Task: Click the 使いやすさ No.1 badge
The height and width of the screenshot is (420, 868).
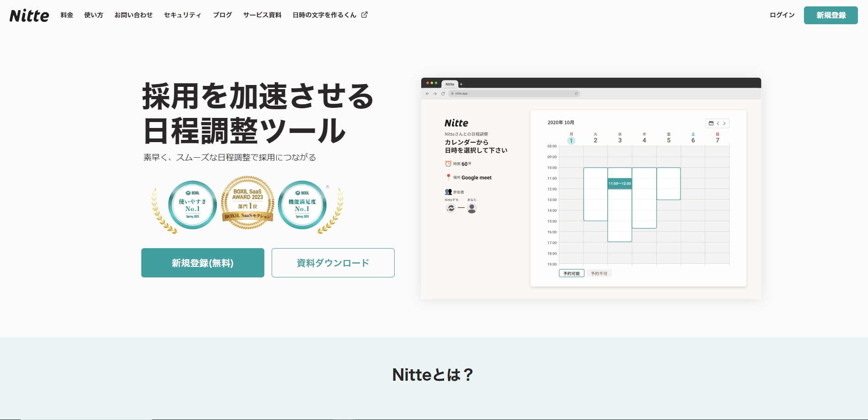Action: tap(193, 205)
